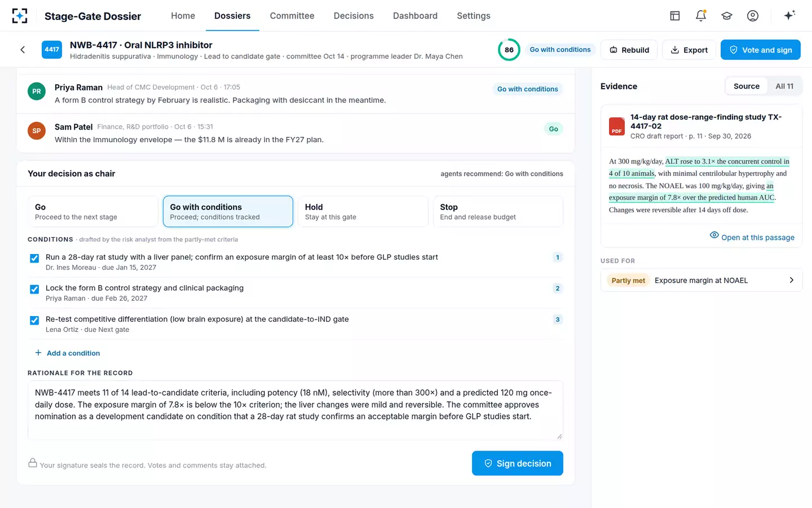This screenshot has height=508, width=812.
Task: Open the Settings tab
Action: point(474,16)
